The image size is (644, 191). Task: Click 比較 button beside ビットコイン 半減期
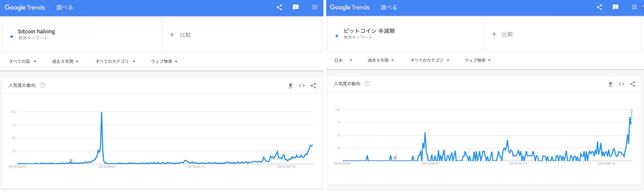click(502, 34)
